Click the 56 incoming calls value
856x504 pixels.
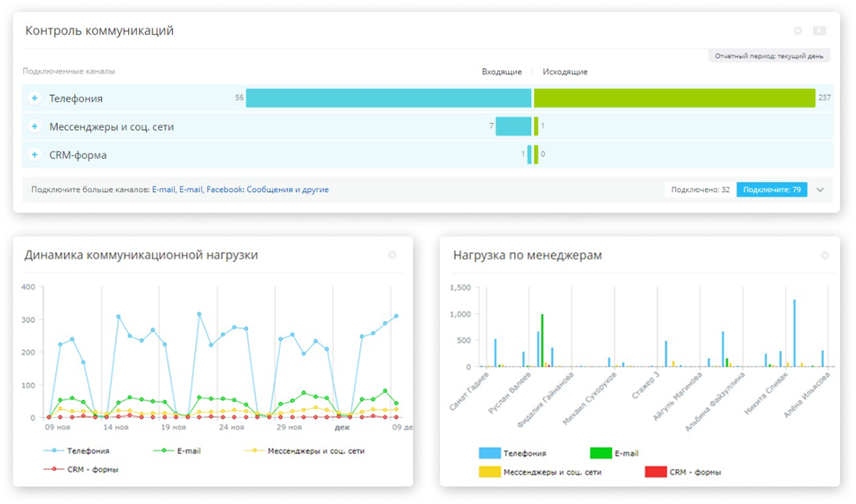pyautogui.click(x=239, y=98)
